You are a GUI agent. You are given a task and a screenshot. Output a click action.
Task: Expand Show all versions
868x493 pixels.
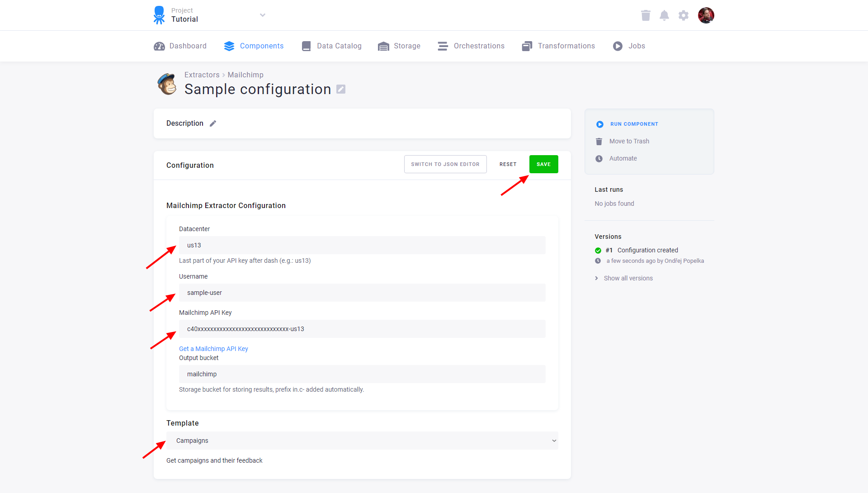(x=628, y=278)
